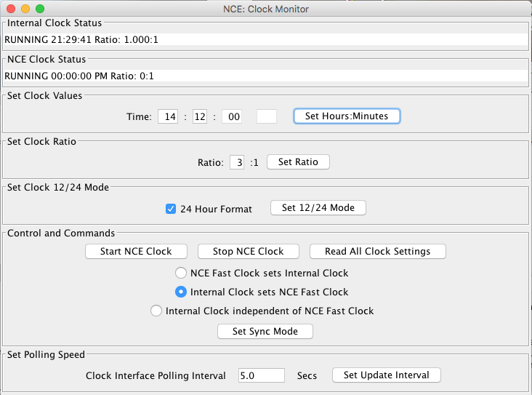This screenshot has width=532, height=395.
Task: Toggle the 24 Hour Format checkbox
Action: tap(172, 209)
